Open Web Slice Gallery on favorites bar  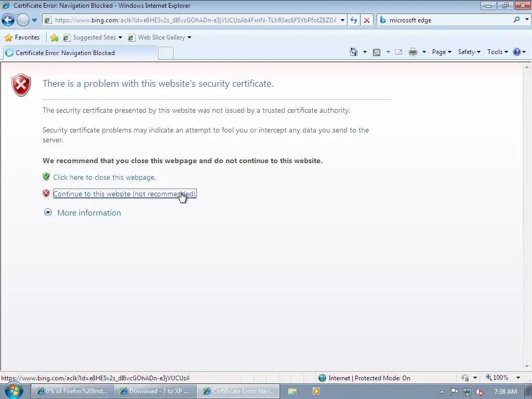159,37
